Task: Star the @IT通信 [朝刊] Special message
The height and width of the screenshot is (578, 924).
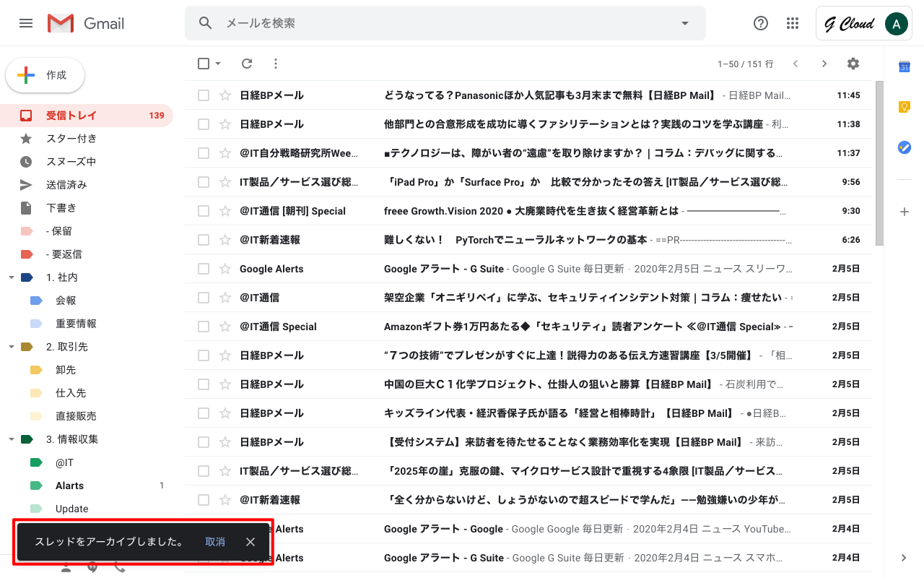Action: [x=225, y=211]
